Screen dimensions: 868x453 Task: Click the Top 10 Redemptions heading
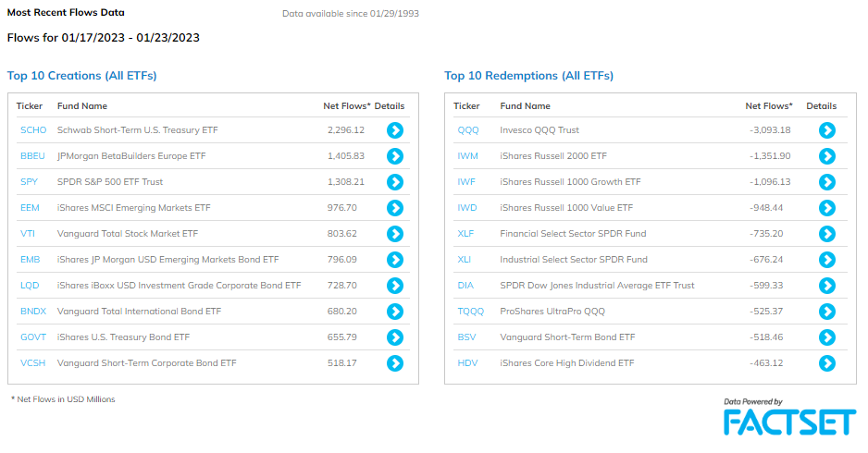point(528,76)
